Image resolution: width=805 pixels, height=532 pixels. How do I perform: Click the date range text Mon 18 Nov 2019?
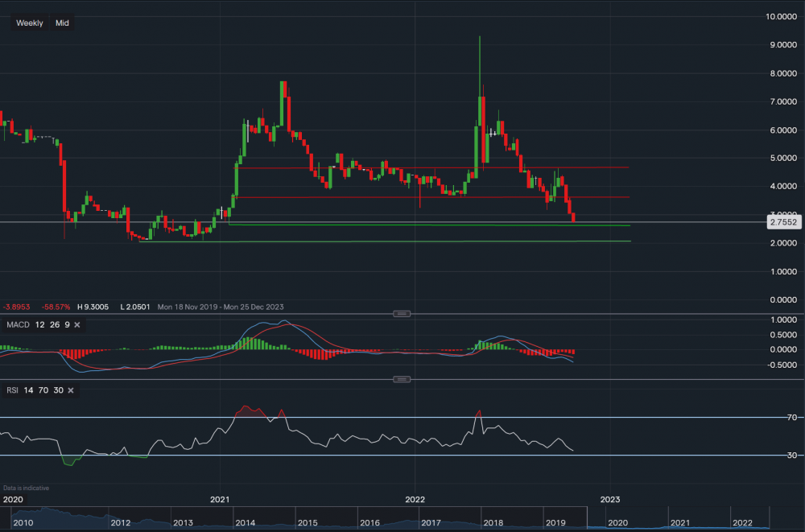(x=186, y=307)
